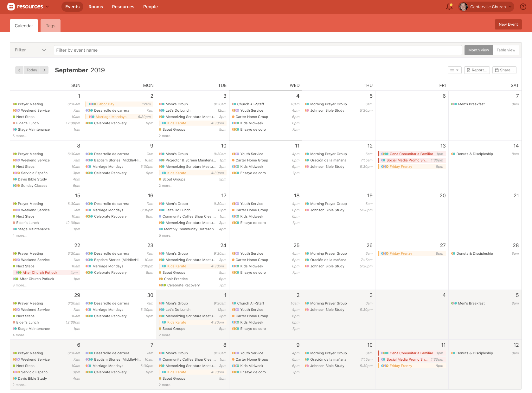Expand the Centerville Church account menu
This screenshot has width=532, height=393.
point(510,7)
